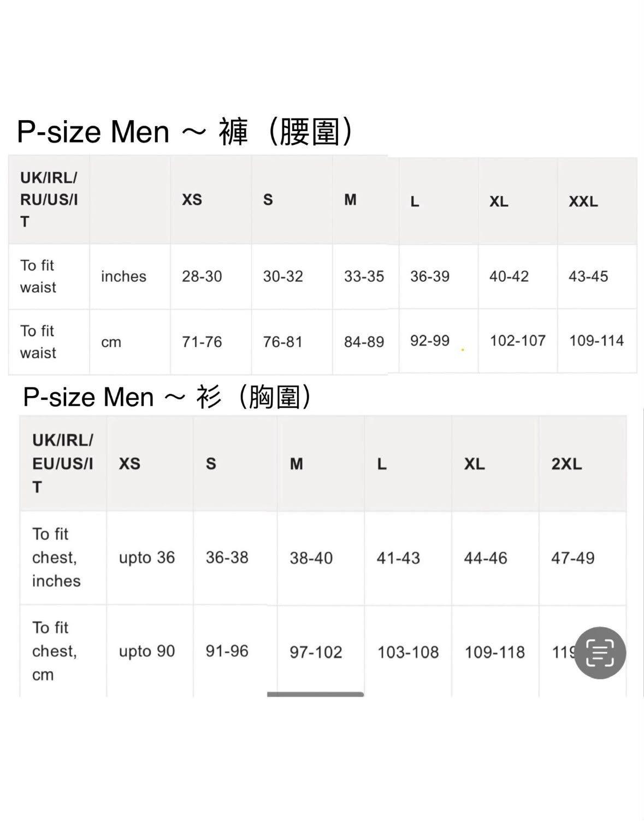Select the UK/IRL/EU/US/IT header cell

[x=63, y=464]
